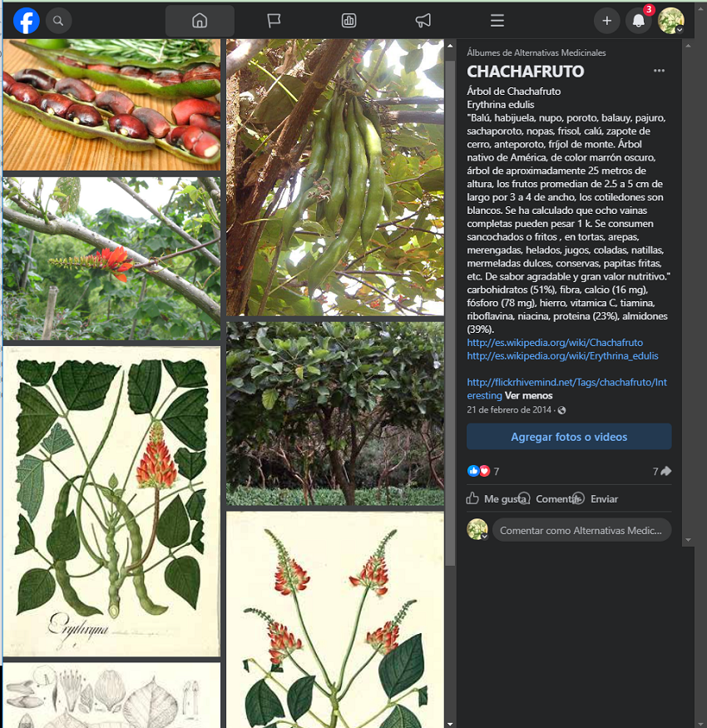This screenshot has width=707, height=728.
Task: Click the Enviar share button
Action: (595, 498)
